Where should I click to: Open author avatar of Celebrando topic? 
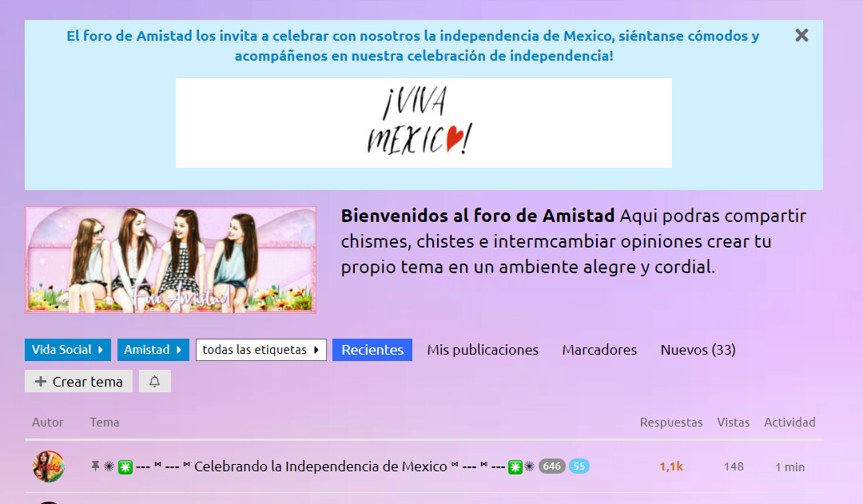point(49,466)
